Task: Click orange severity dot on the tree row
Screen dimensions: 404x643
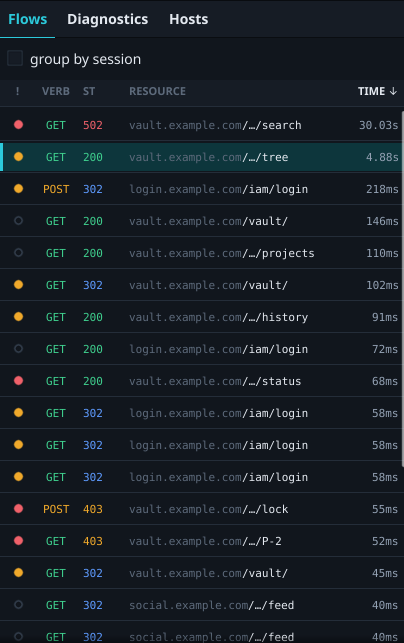Action: pos(18,157)
